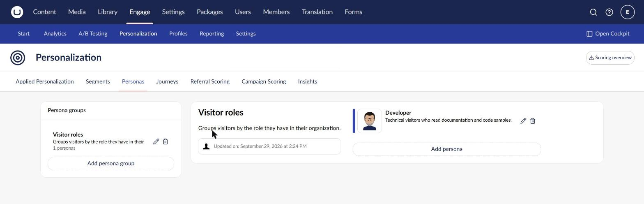Viewport: 644px width, 204px height.
Task: Open the Users section
Action: click(243, 12)
